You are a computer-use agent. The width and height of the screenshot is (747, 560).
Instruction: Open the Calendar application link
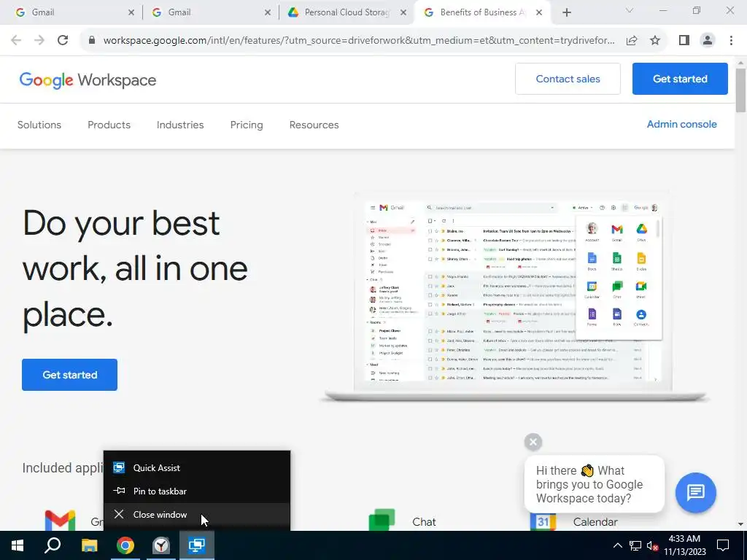[595, 522]
